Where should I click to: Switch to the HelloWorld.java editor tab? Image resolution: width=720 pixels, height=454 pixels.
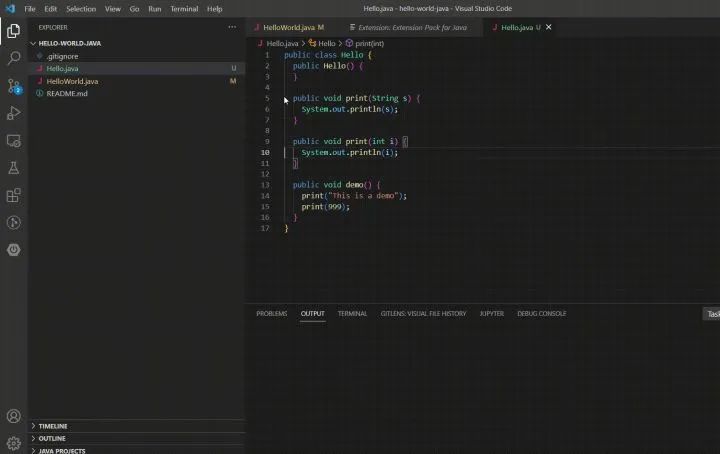(x=288, y=27)
